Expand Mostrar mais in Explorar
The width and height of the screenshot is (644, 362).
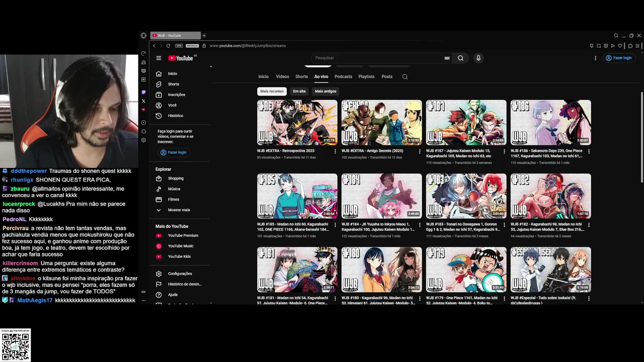180,210
